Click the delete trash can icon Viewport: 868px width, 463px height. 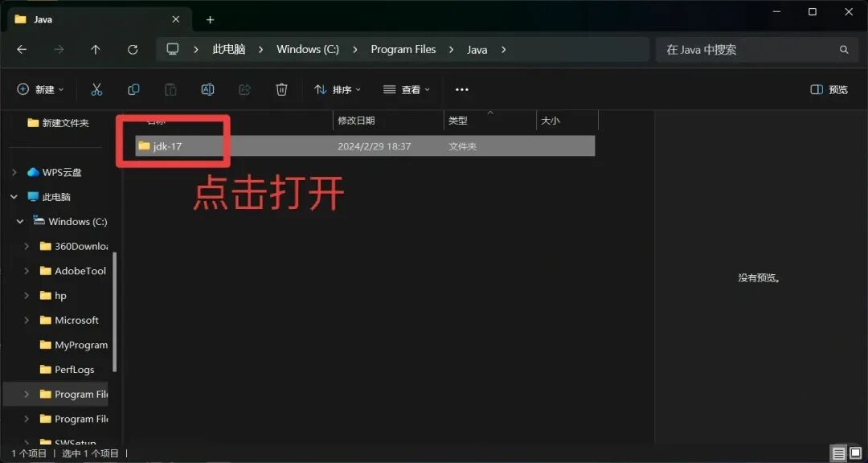[x=282, y=90]
